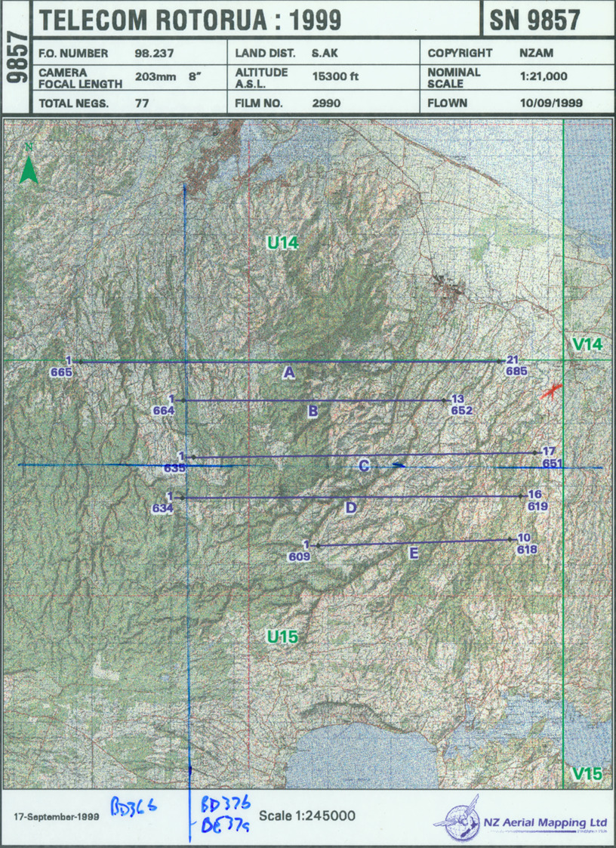Select the value 98.237
The image size is (616, 848).
154,53
